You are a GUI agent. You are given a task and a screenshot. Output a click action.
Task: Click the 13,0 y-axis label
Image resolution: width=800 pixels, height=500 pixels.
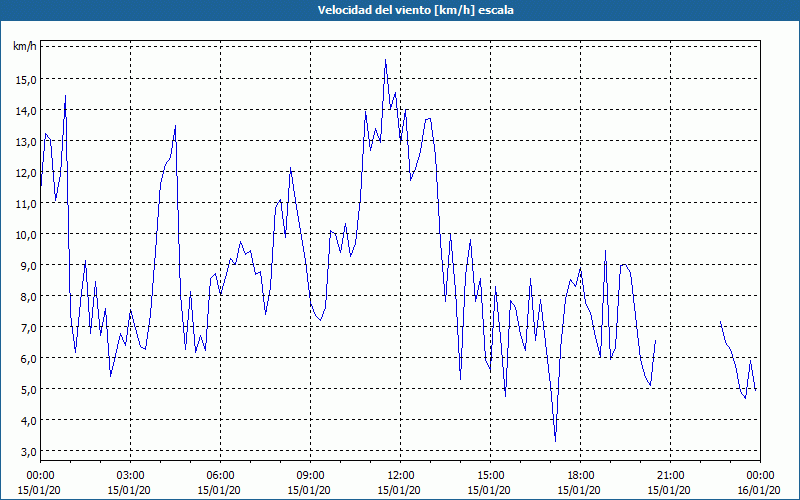[x=27, y=142]
